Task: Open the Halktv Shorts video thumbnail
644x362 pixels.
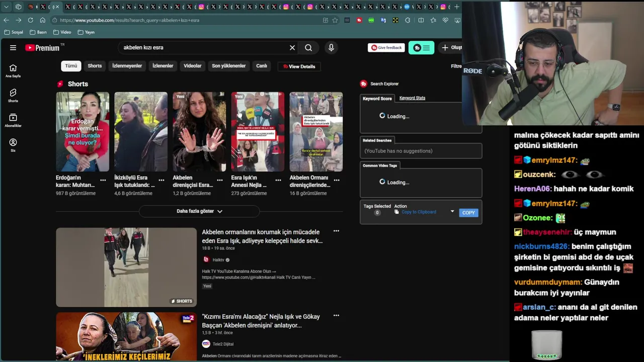Action: pos(126,267)
